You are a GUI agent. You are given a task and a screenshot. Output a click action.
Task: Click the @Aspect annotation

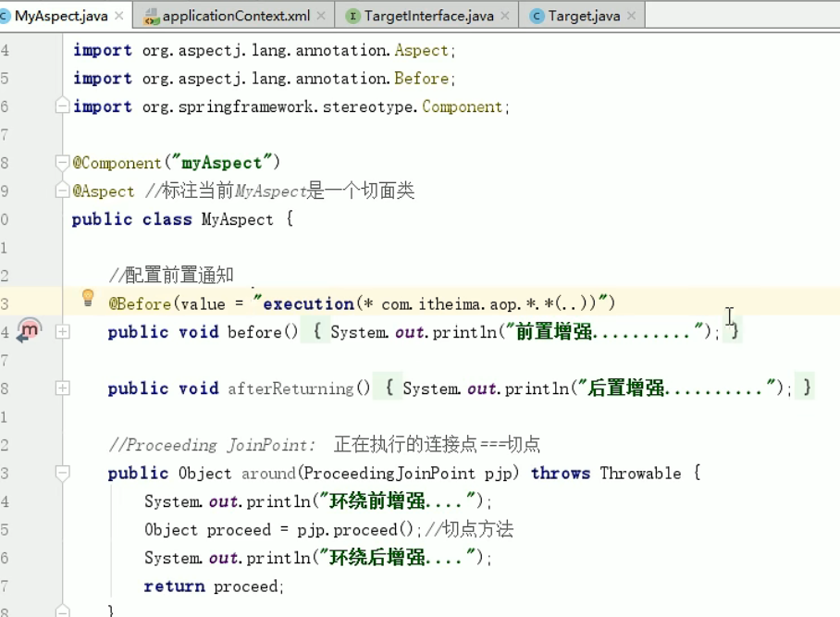pos(104,191)
